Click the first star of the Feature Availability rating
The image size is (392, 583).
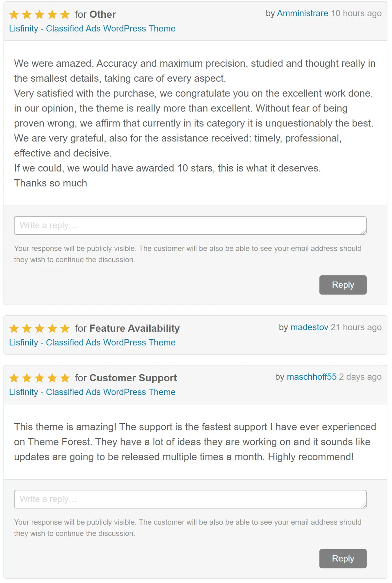(14, 328)
